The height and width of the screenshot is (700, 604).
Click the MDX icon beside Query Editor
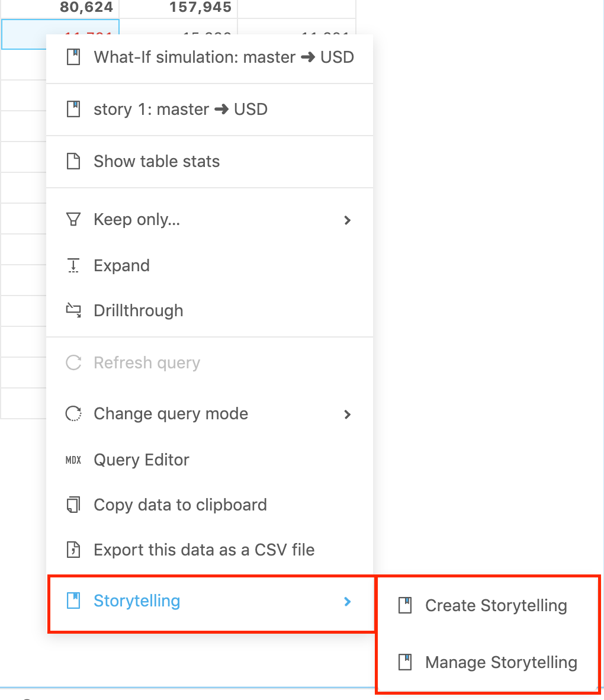(73, 460)
